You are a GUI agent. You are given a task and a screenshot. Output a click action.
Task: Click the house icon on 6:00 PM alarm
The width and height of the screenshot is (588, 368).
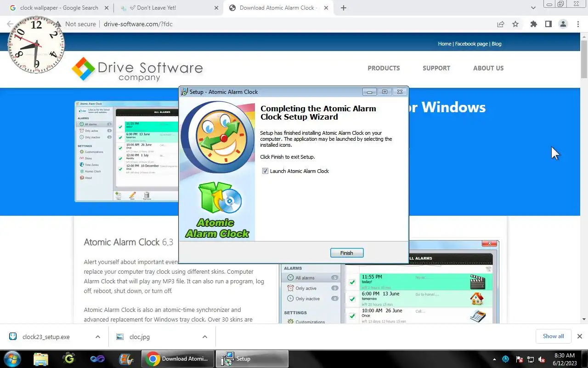pos(477,299)
